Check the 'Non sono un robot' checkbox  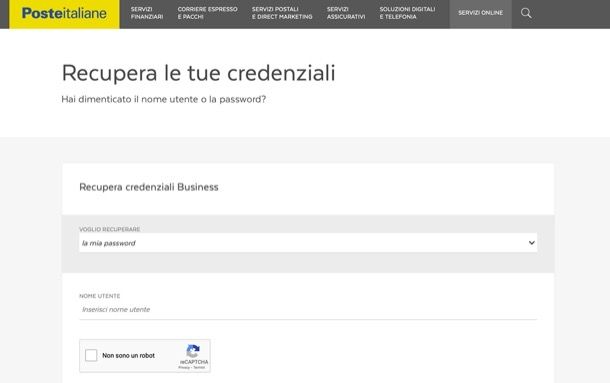(x=91, y=355)
